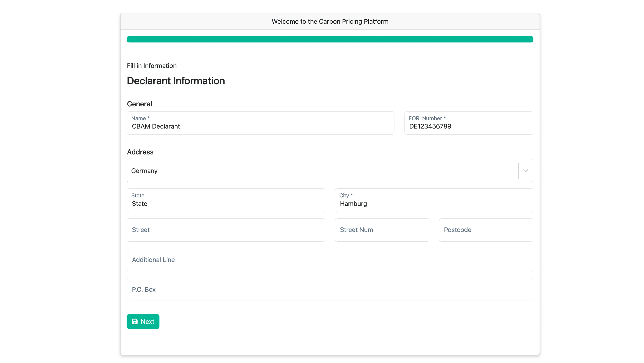
Task: Click the 'Welcome to the Carbon Pricing Platform' title
Action: [330, 21]
